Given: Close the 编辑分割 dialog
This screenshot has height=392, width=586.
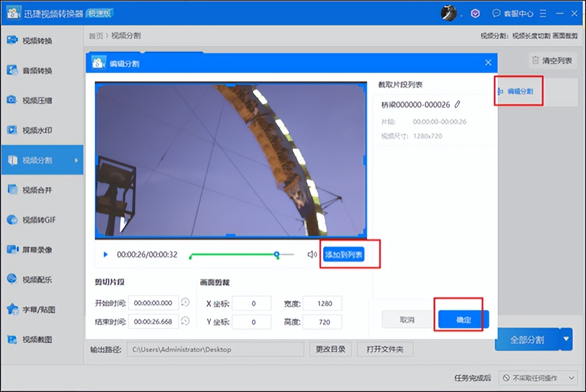Looking at the screenshot, I should point(488,63).
